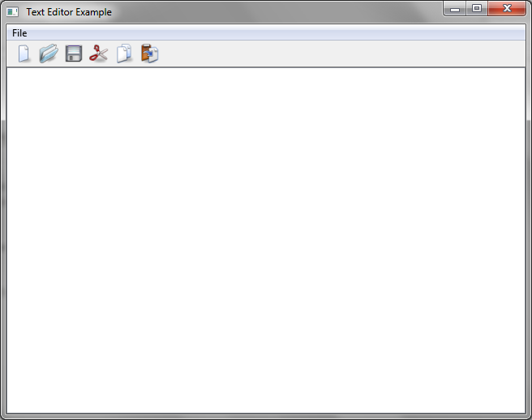Save using the floppy disk icon
Image resolution: width=532 pixels, height=420 pixels.
coord(74,54)
